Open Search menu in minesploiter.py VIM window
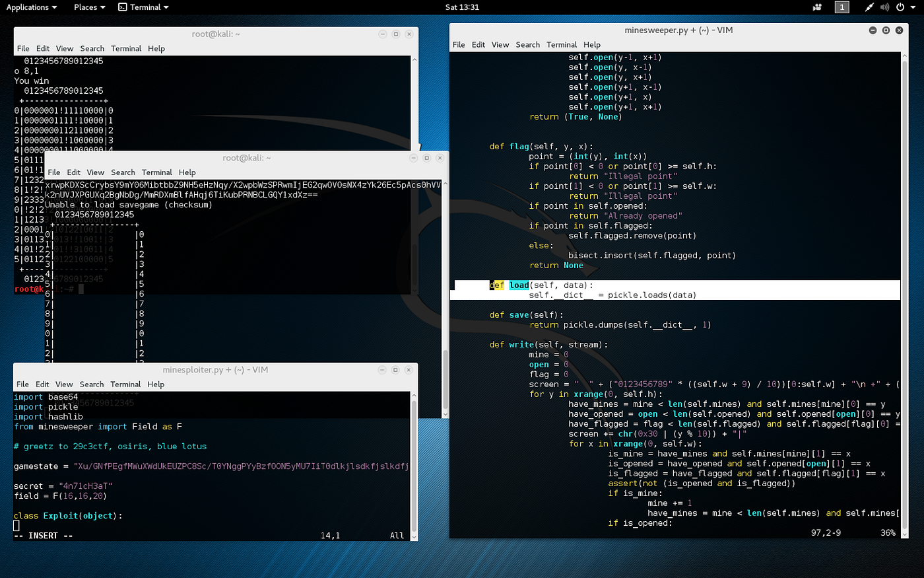This screenshot has height=578, width=924. [x=92, y=384]
